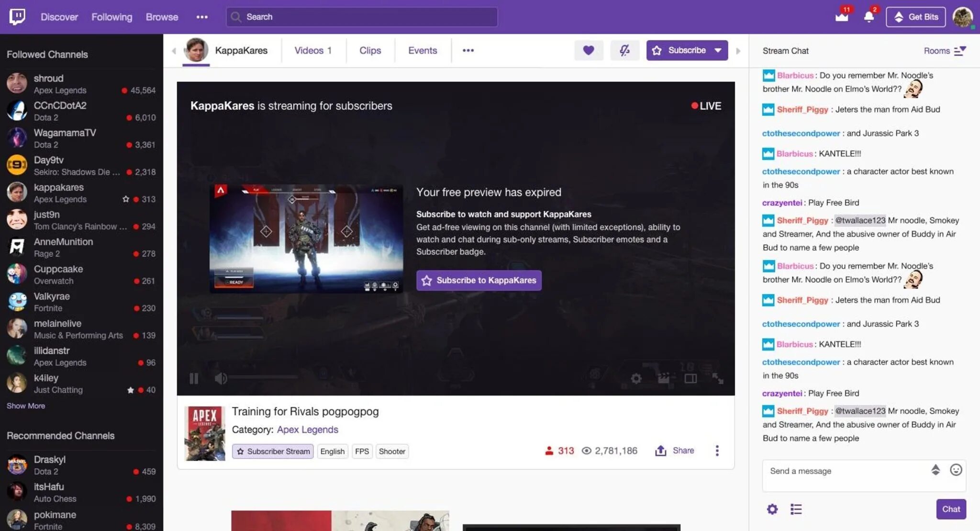980x531 pixels.
Task: Expand the followed channels Show More
Action: 25,406
